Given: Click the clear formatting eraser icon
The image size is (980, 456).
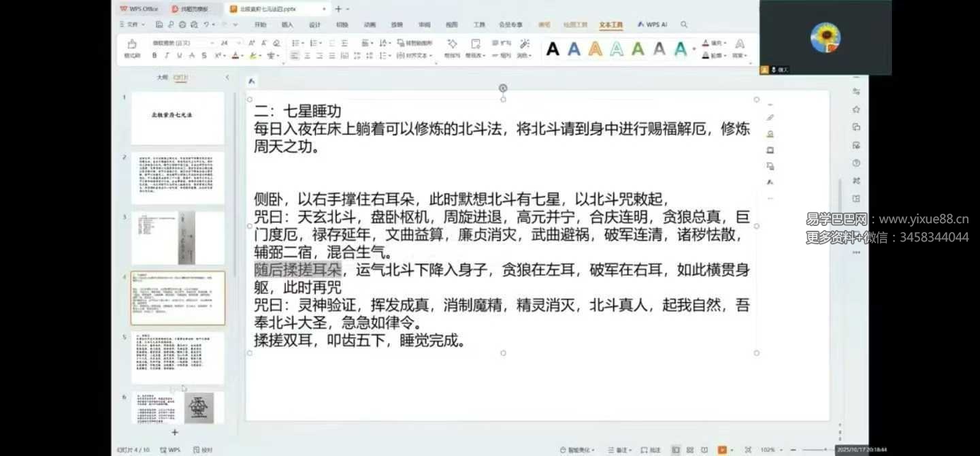Looking at the screenshot, I should pos(277,43).
